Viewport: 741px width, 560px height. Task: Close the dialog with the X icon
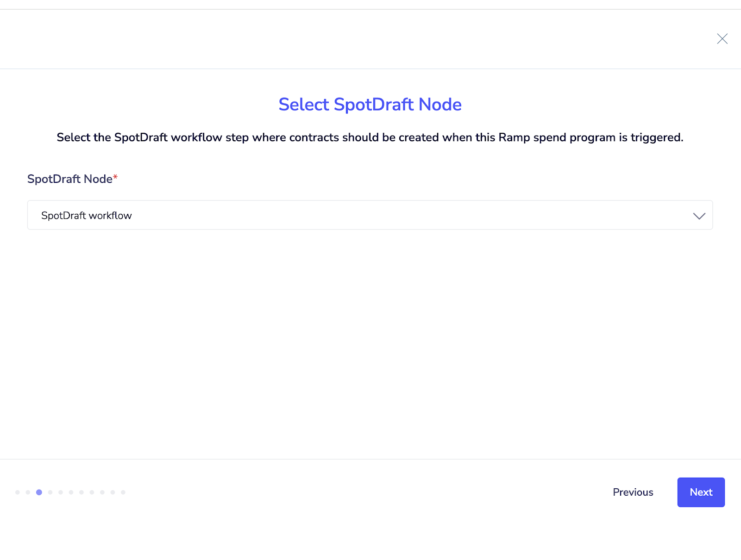tap(722, 39)
